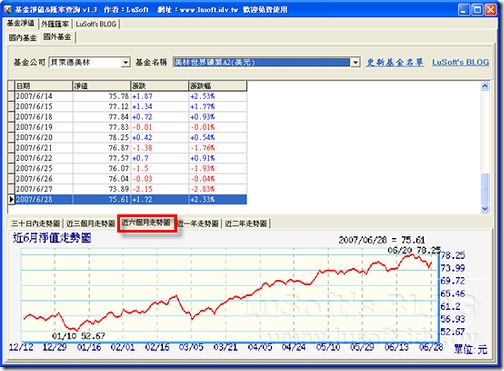The image size is (504, 371).
Task: Click the vertical scrollbar thumb of table
Action: pos(485,187)
